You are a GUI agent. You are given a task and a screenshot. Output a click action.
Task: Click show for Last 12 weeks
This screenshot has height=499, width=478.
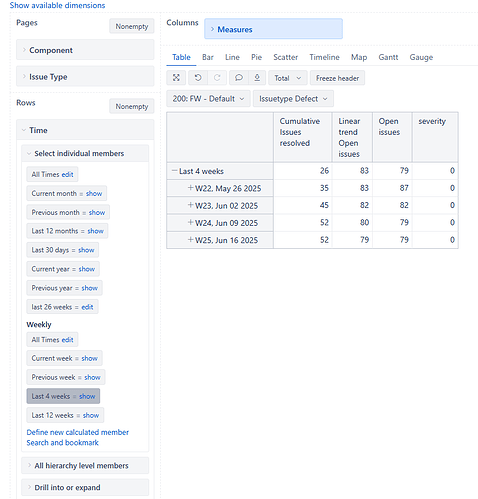click(91, 415)
